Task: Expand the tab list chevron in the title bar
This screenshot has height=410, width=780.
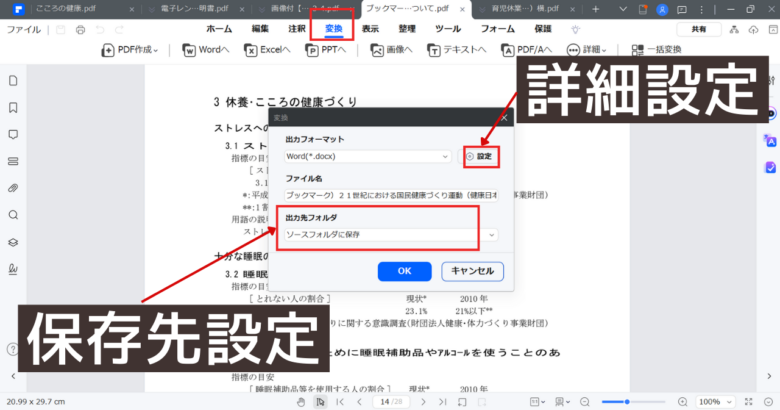Action: coord(623,9)
